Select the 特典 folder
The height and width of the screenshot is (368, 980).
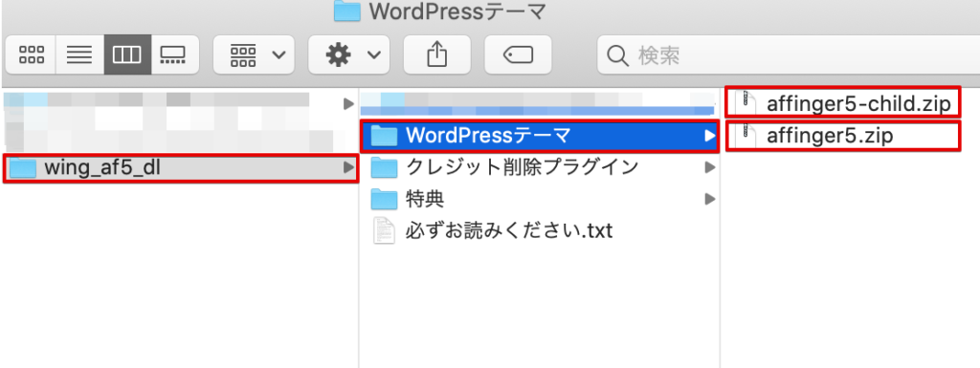pos(540,200)
